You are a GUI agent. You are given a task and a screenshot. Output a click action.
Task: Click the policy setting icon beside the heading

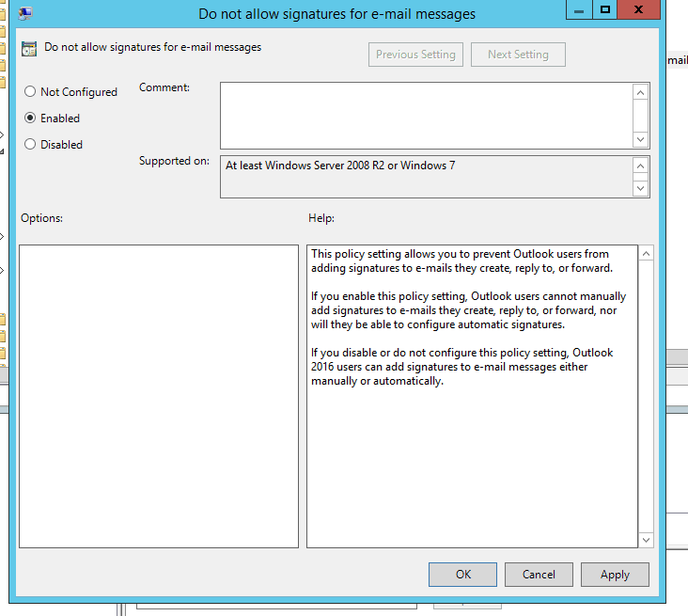(29, 48)
